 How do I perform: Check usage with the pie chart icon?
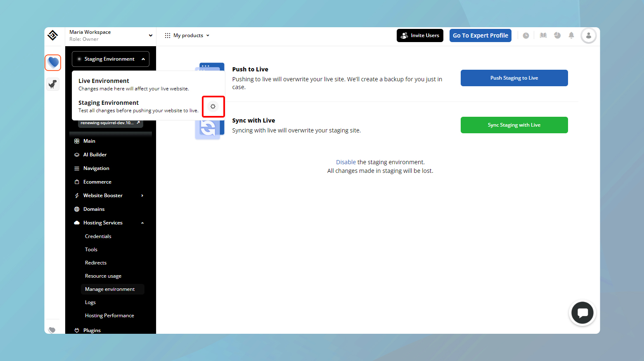557,35
